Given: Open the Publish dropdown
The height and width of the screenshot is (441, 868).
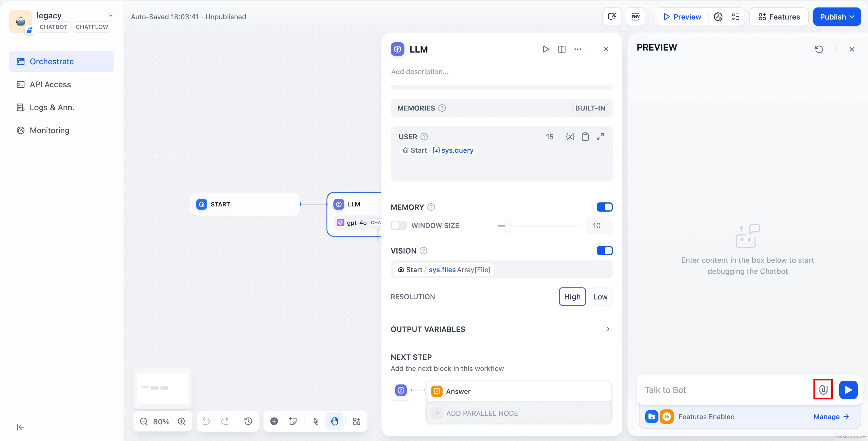Looking at the screenshot, I should [837, 17].
